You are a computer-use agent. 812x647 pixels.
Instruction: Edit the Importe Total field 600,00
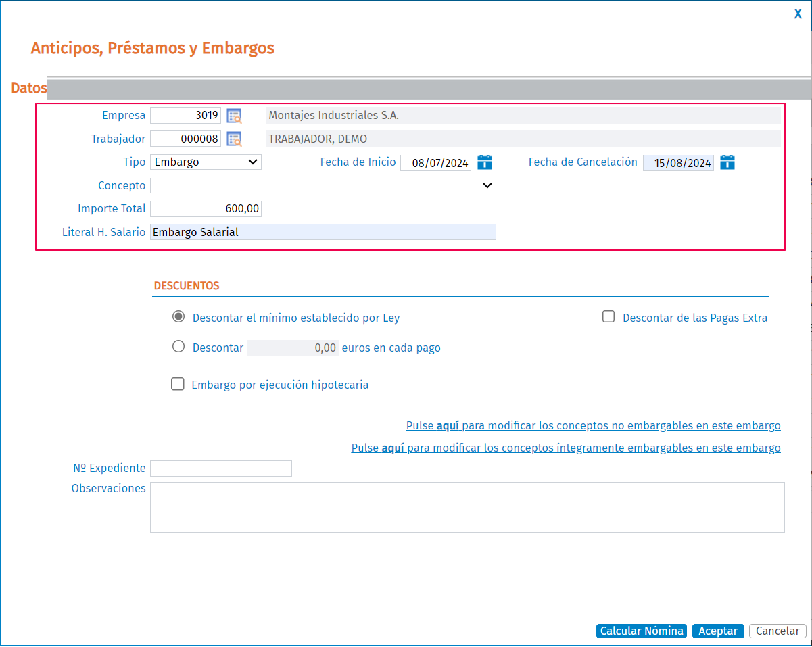click(206, 209)
